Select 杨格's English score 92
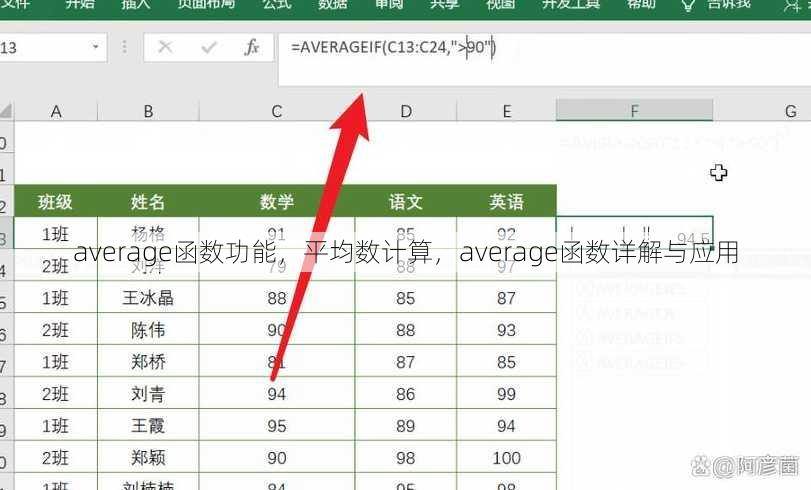This screenshot has height=490, width=811. (506, 233)
